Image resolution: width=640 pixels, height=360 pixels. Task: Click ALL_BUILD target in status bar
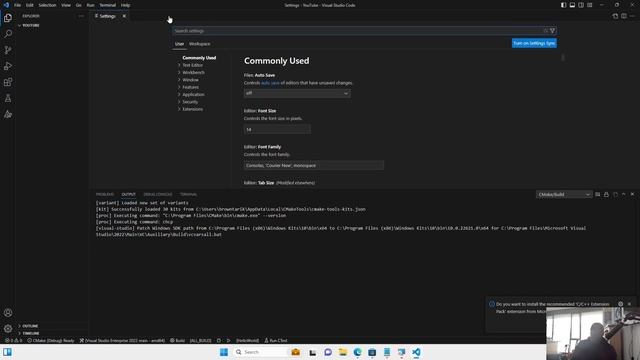point(200,340)
